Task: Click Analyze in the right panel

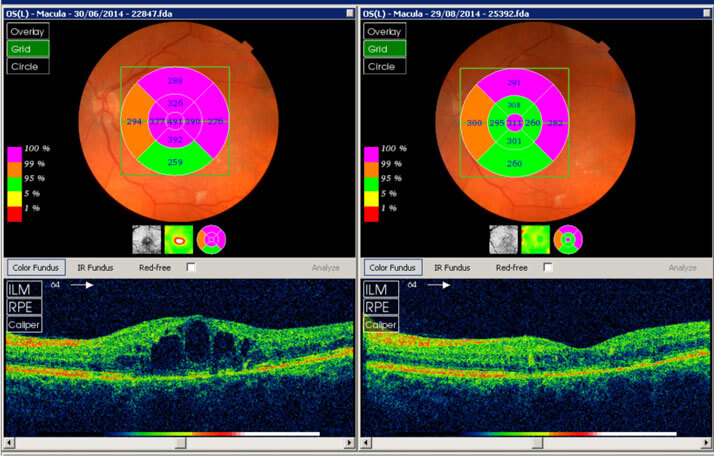Action: 682,268
